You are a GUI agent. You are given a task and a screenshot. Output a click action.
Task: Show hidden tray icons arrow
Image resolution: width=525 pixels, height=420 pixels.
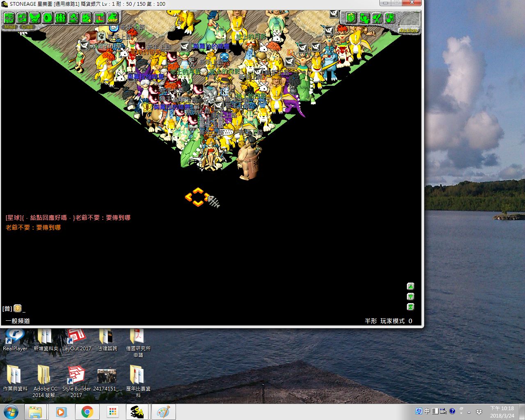[469, 412]
